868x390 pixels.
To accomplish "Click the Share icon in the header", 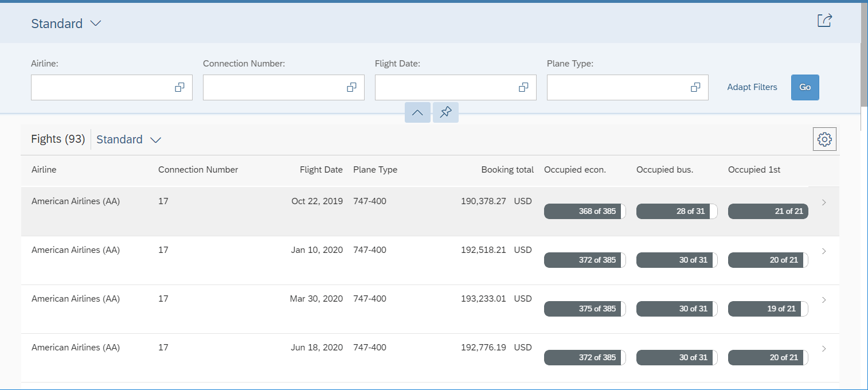I will coord(824,20).
